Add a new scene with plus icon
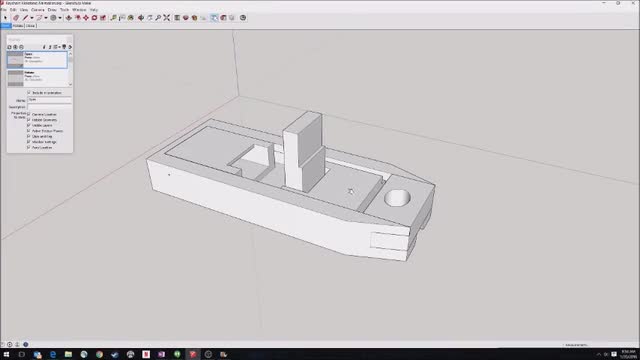This screenshot has height=360, width=640. pyautogui.click(x=16, y=47)
